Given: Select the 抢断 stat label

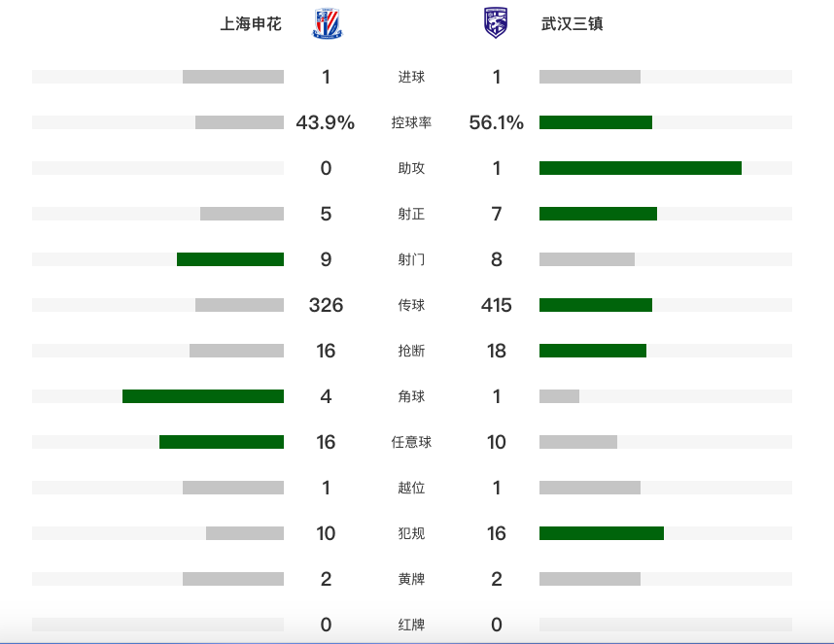Looking at the screenshot, I should [x=411, y=352].
